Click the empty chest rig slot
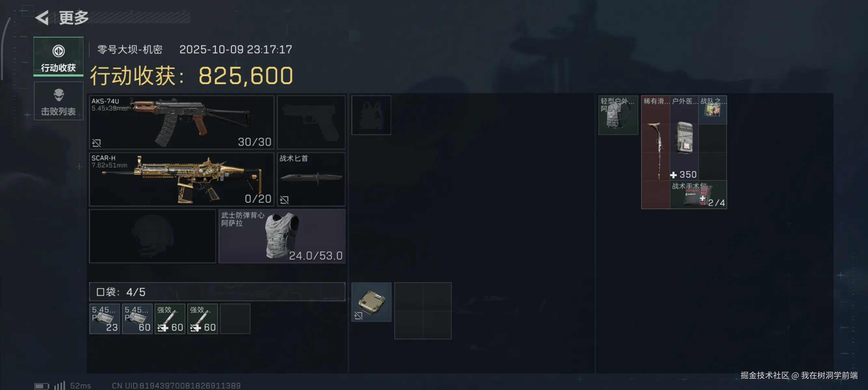This screenshot has width=868, height=390. pyautogui.click(x=371, y=115)
